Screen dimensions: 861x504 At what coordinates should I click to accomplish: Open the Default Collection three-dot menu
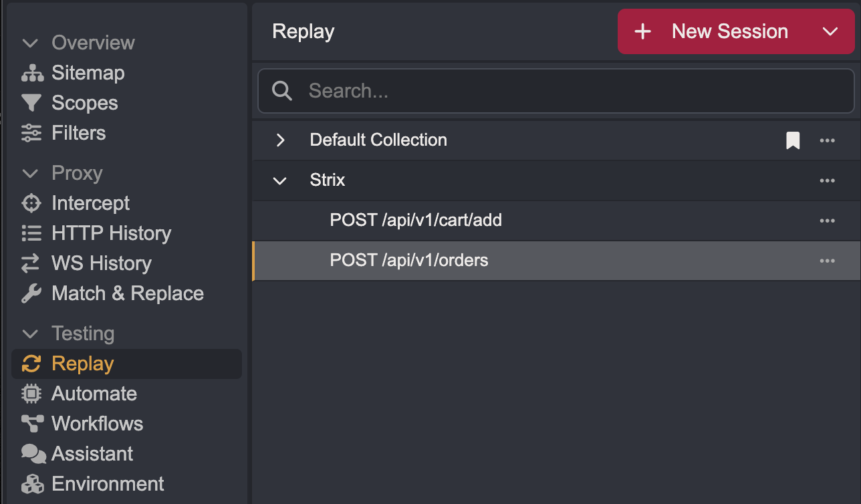tap(828, 140)
